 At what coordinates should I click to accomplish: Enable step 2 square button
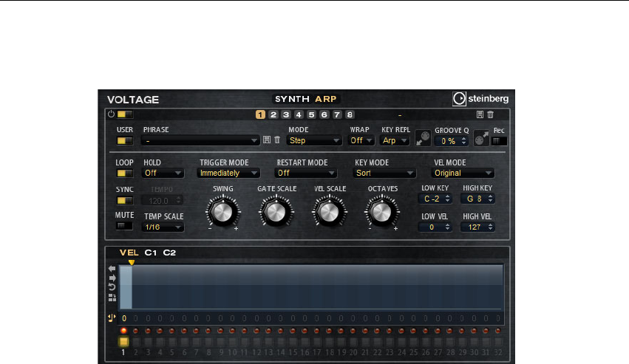(x=135, y=342)
